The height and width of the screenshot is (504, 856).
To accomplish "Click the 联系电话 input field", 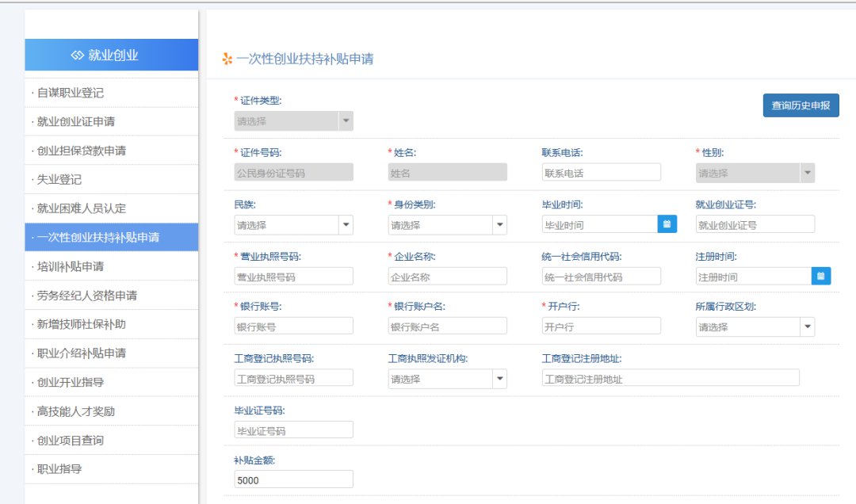I will click(x=601, y=173).
